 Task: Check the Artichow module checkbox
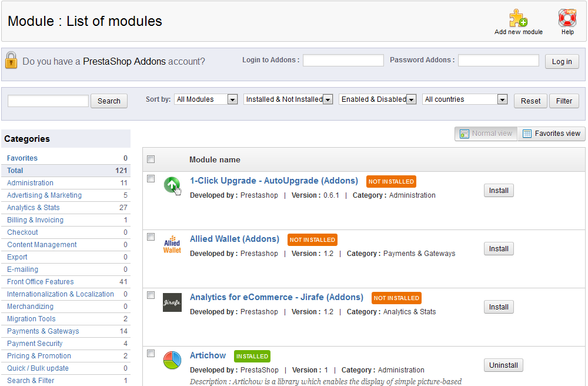pos(151,354)
